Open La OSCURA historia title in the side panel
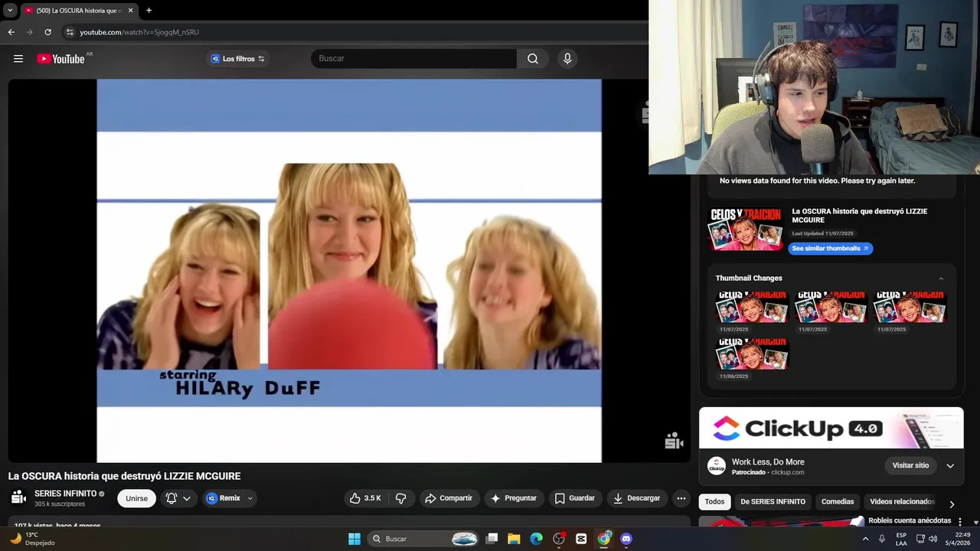The height and width of the screenshot is (551, 980). (x=859, y=216)
